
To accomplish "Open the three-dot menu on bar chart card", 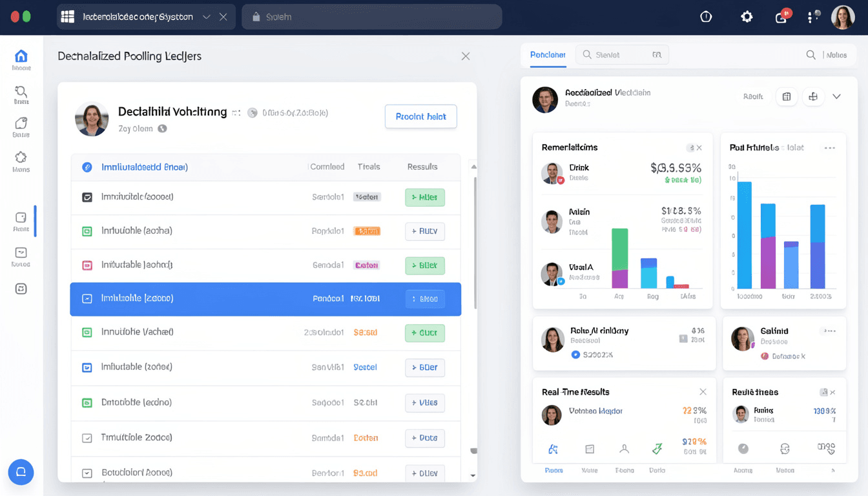I will pyautogui.click(x=830, y=148).
